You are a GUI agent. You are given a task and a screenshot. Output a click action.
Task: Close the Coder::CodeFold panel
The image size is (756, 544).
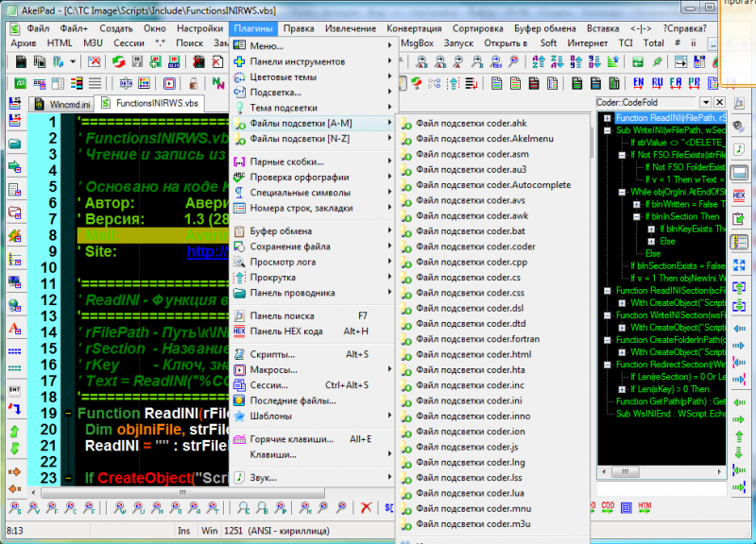point(719,102)
